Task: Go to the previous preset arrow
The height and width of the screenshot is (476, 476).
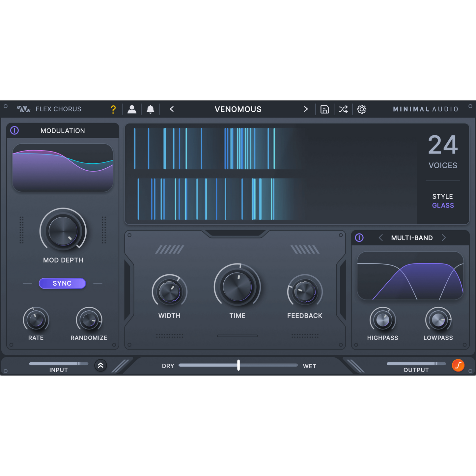Action: [172, 109]
